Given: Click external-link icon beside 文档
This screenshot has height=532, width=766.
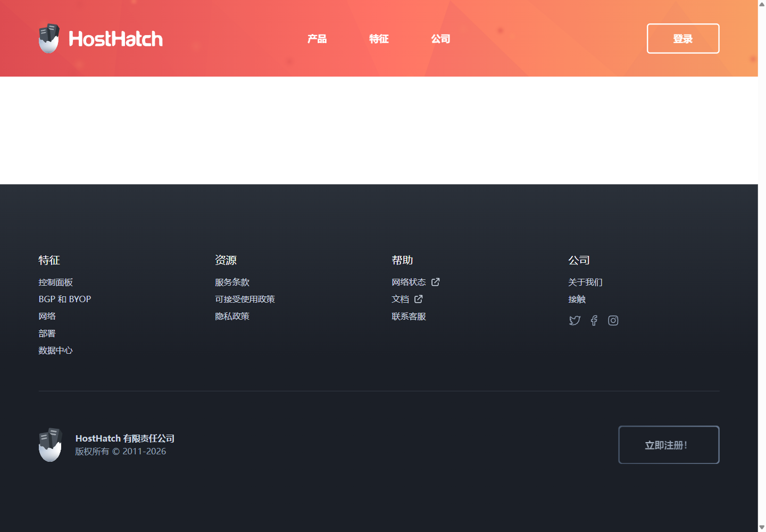Looking at the screenshot, I should pos(419,299).
